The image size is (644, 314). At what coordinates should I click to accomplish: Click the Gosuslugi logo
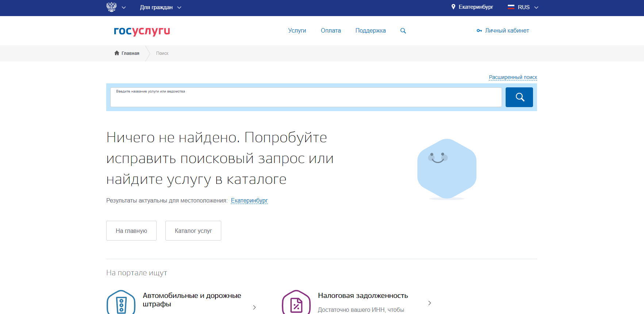142,31
